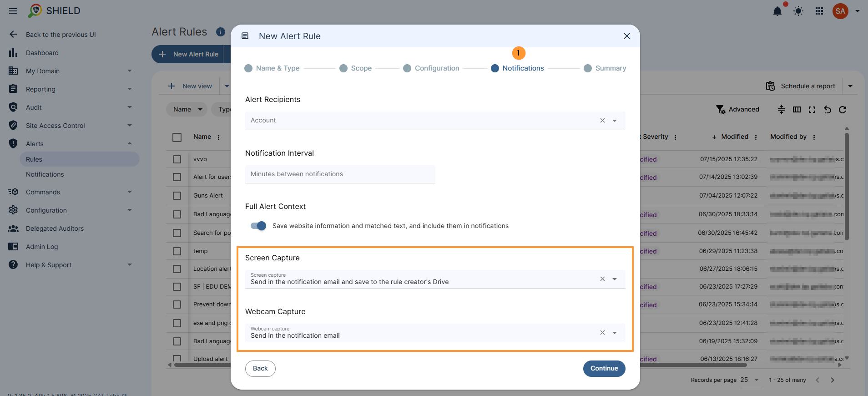Open the Screen capture dropdown

click(615, 279)
